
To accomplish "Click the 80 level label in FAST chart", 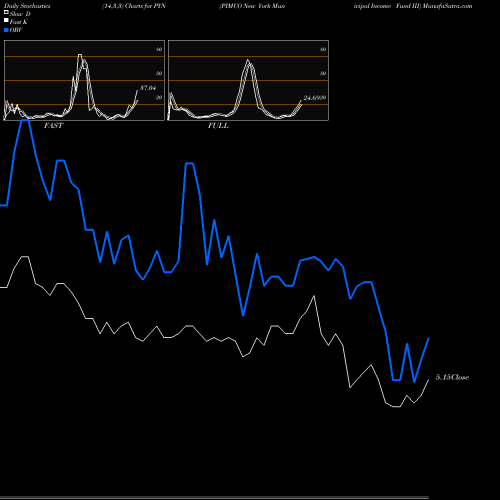I will pyautogui.click(x=159, y=49).
